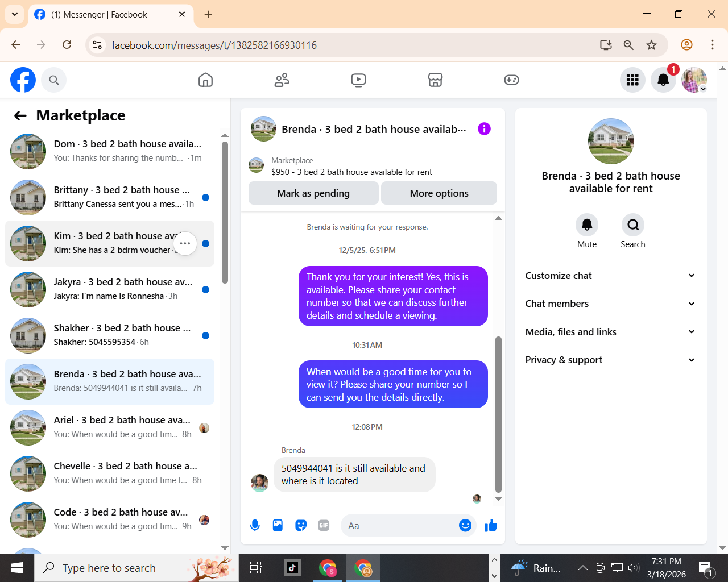
Task: Open the browser zoom magnifier icon
Action: coord(628,45)
